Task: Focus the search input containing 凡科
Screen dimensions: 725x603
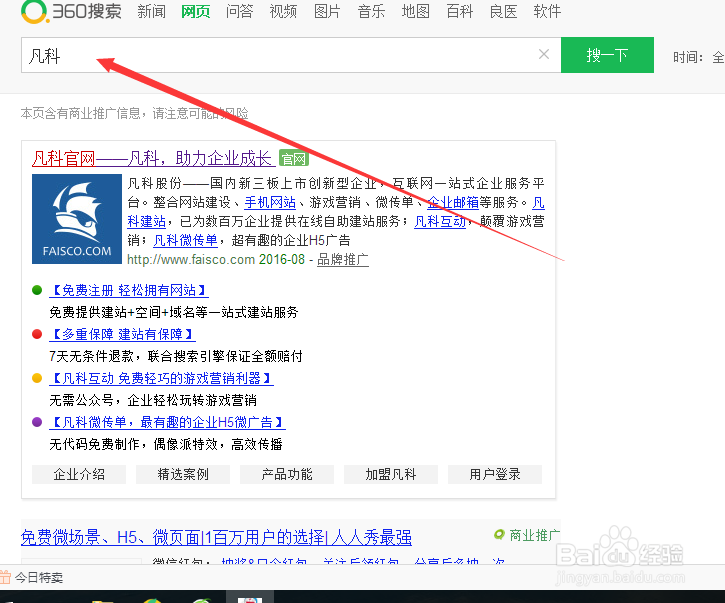Action: [291, 55]
